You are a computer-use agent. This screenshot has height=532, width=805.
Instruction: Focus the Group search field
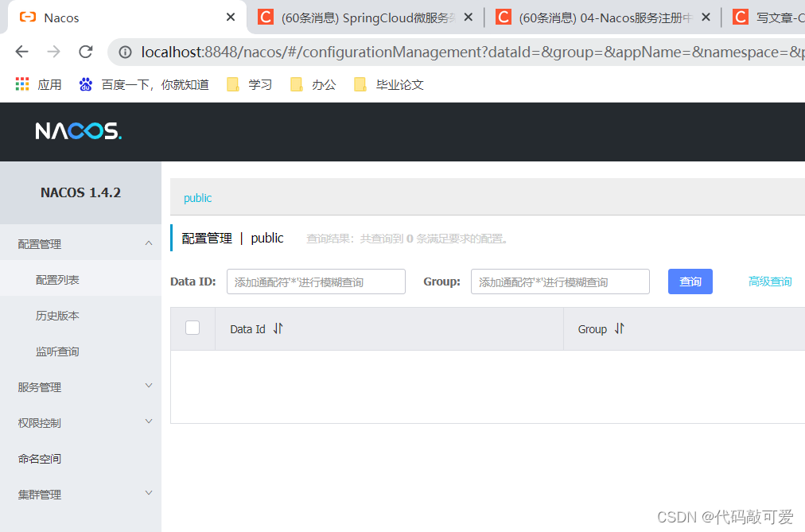[x=560, y=282]
